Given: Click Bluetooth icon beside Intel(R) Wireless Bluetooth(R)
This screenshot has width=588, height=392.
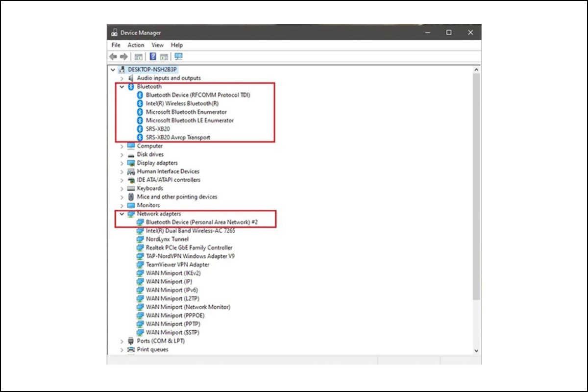Looking at the screenshot, I should point(140,103).
